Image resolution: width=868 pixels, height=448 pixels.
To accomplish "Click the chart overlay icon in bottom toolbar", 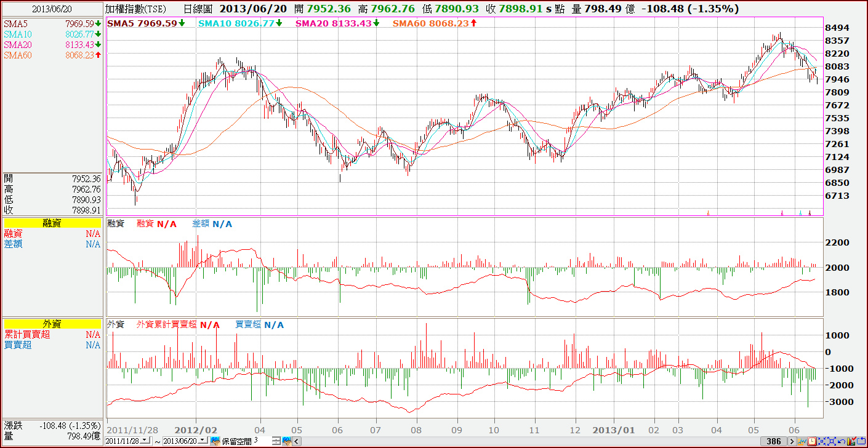I will (x=802, y=441).
